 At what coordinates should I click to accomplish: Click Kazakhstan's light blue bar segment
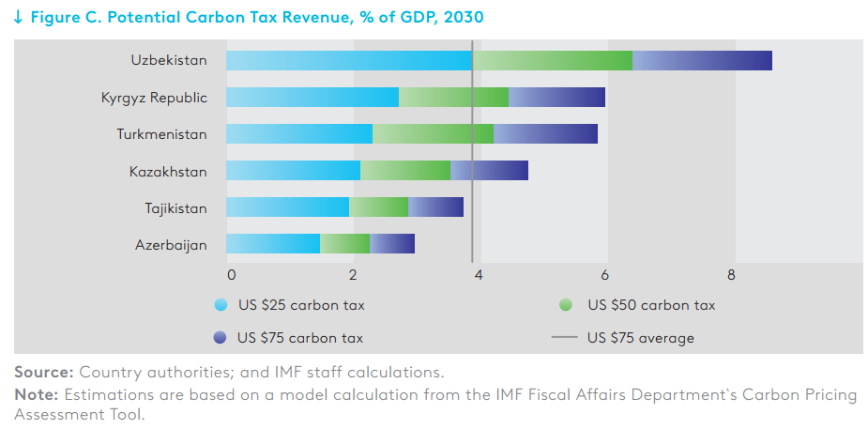pyautogui.click(x=294, y=171)
